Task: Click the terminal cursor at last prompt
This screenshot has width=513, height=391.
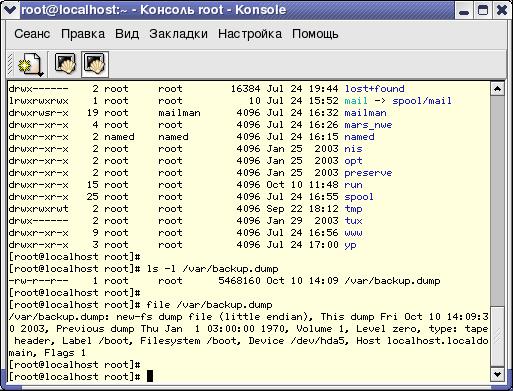Action: 150,376
